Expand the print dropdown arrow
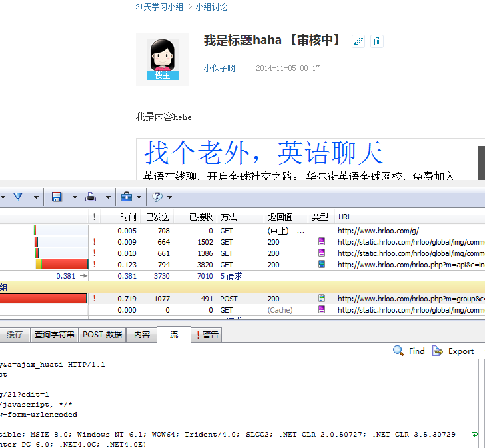Screen dimensions: 485x448 (x=108, y=197)
